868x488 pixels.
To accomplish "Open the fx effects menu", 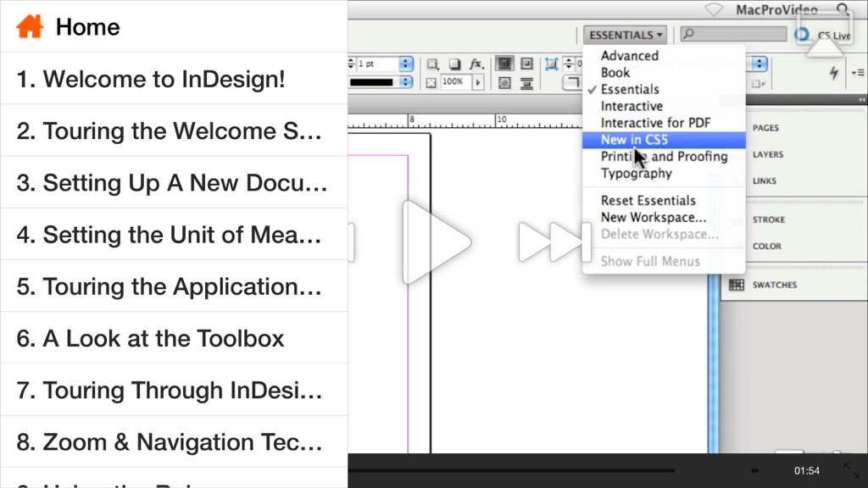I will (x=476, y=64).
